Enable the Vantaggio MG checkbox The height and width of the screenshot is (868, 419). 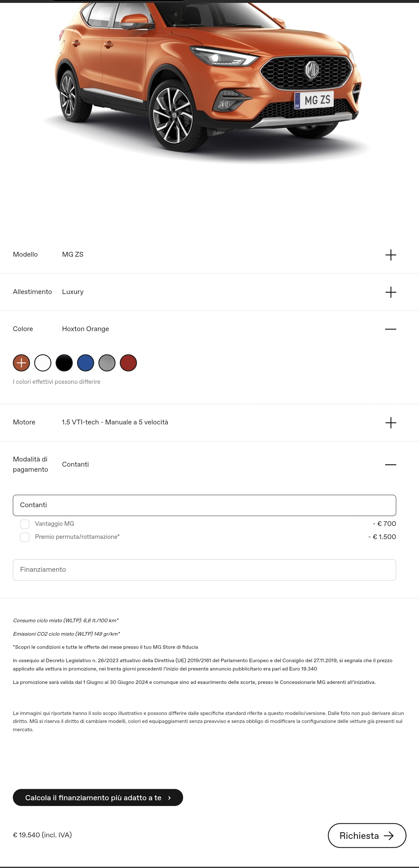click(x=25, y=524)
